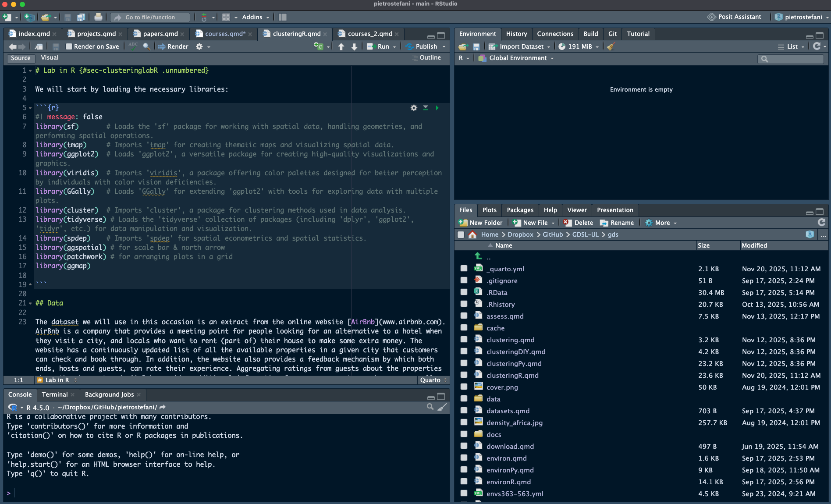Jump to the previous section with the up arrow
The height and width of the screenshot is (504, 831).
click(x=341, y=46)
